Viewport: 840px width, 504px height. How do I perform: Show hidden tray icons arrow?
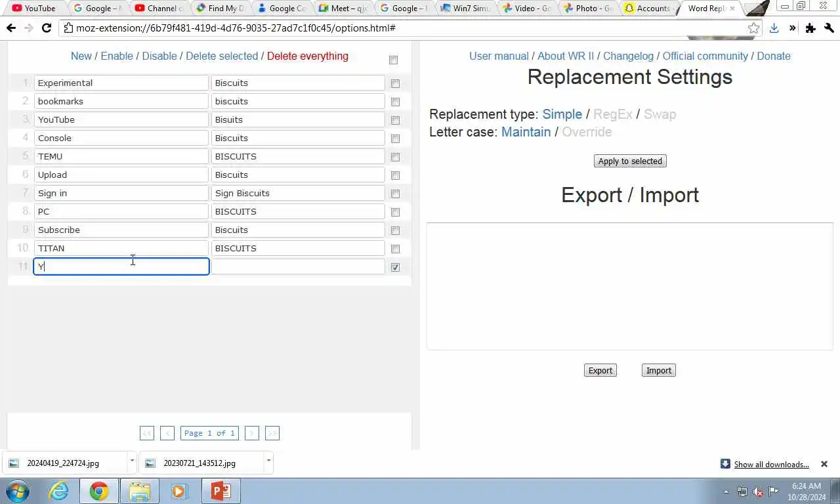click(x=726, y=492)
